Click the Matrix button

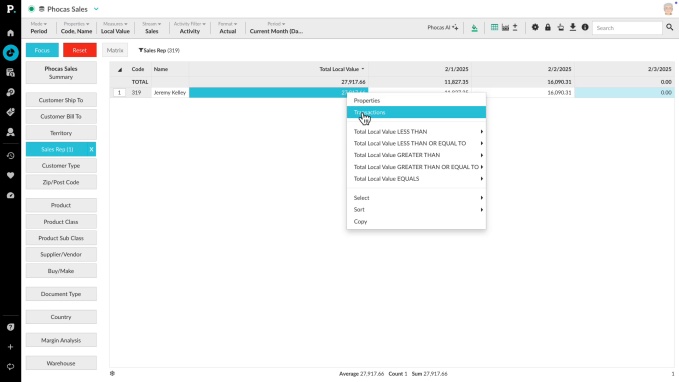pyautogui.click(x=115, y=50)
